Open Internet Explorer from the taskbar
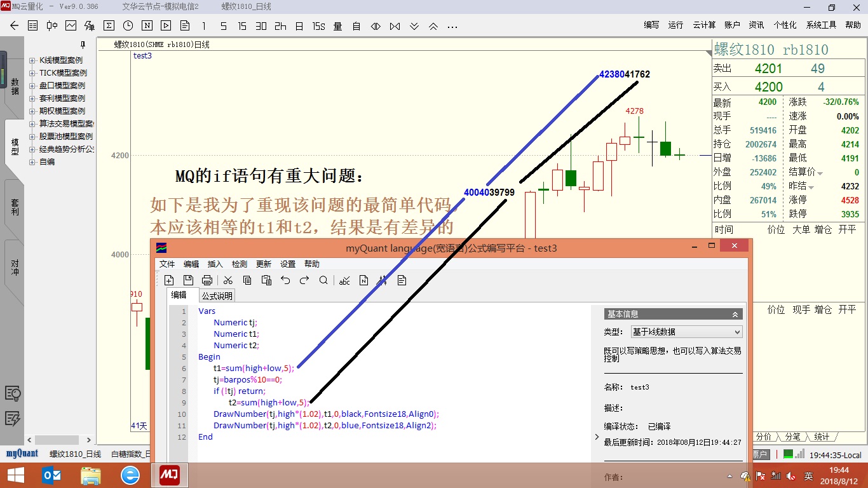The width and height of the screenshot is (868, 488). 130,475
